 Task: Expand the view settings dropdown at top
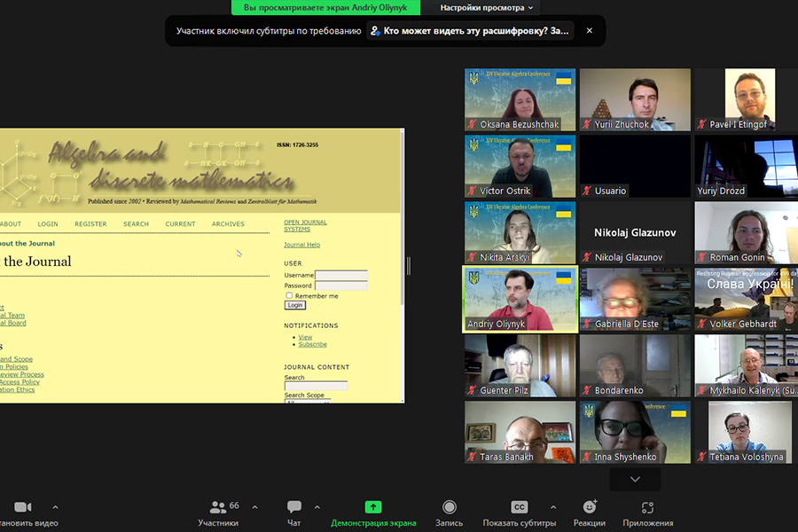pyautogui.click(x=488, y=8)
